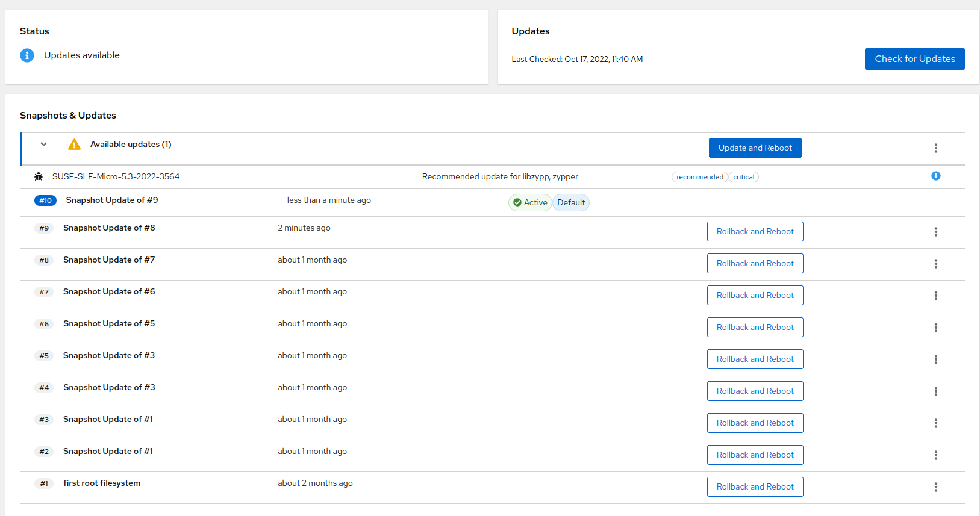The image size is (980, 516).
Task: Select 'Snapshot Update of #6' text
Action: tap(109, 292)
